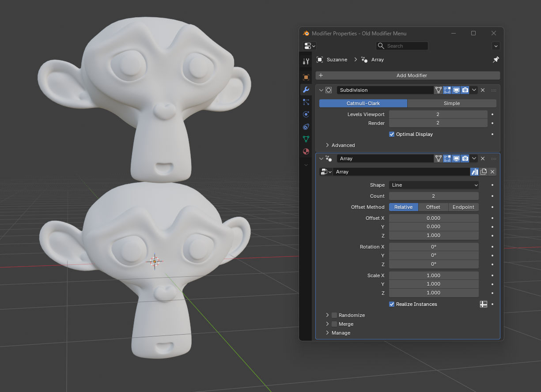541x392 pixels.
Task: Collapse the Array modifier panel
Action: [x=321, y=158]
